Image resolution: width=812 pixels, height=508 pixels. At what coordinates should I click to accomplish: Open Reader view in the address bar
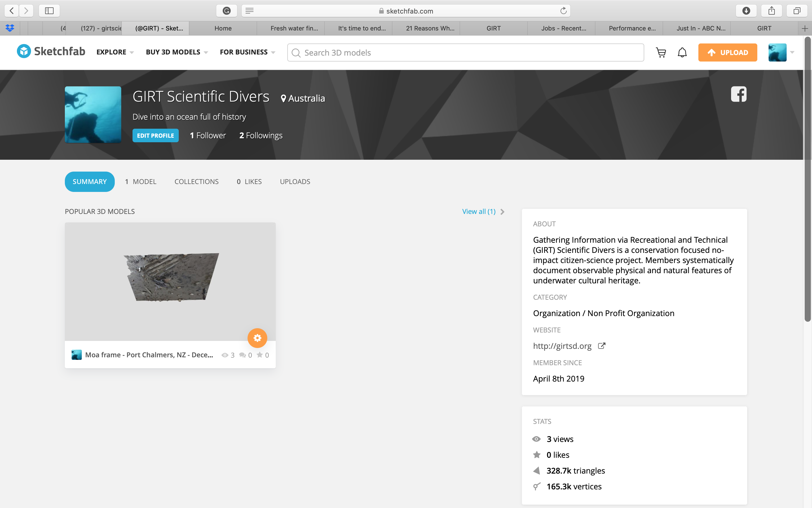pos(249,11)
